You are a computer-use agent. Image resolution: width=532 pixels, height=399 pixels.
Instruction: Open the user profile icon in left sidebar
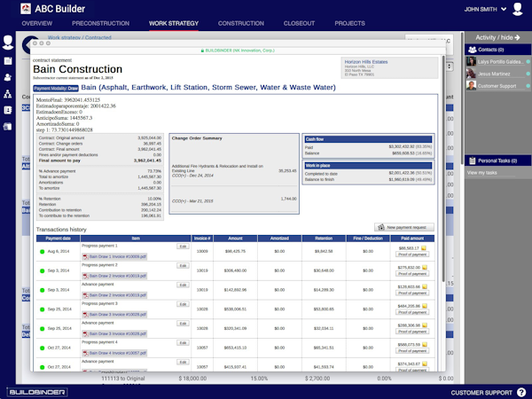8,43
